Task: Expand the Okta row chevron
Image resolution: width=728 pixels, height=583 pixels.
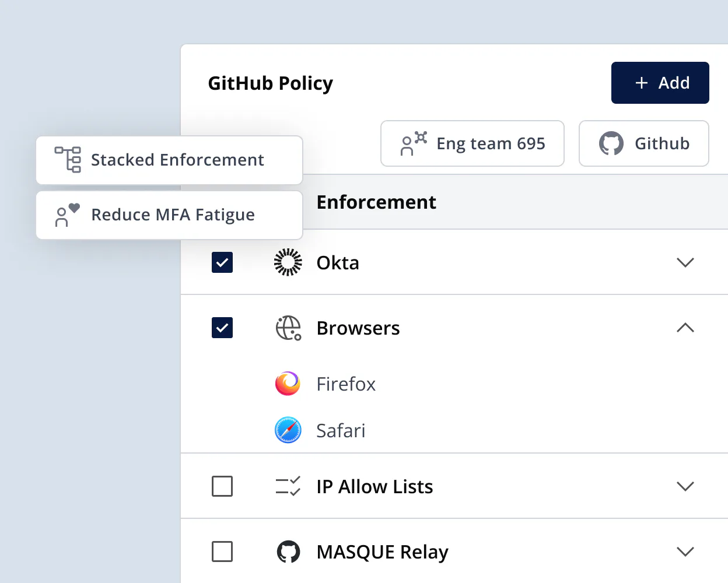Action: coord(685,262)
